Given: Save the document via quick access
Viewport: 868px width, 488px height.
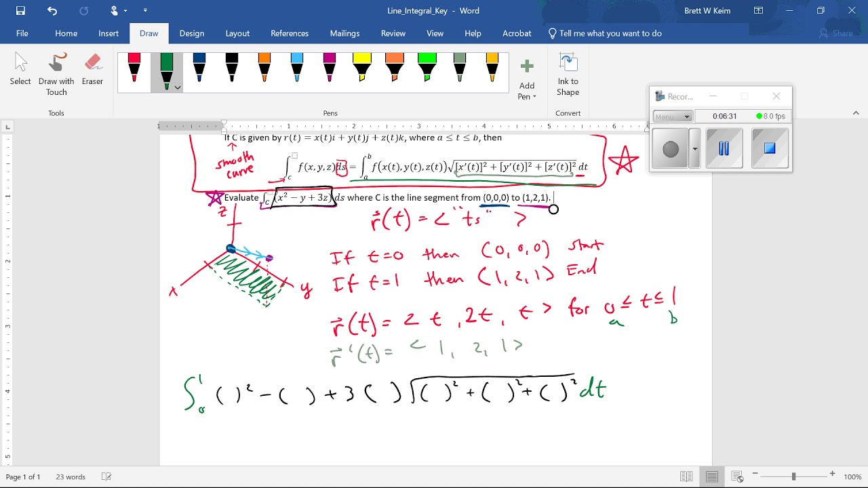Looking at the screenshot, I should [x=20, y=11].
